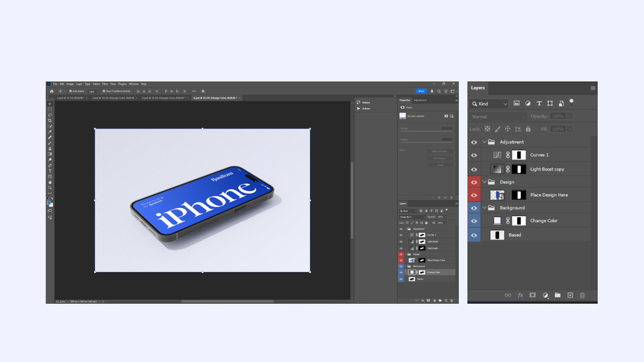Hide Design group in enlarged Layers panel
This screenshot has height=362, width=644.
tap(474, 182)
